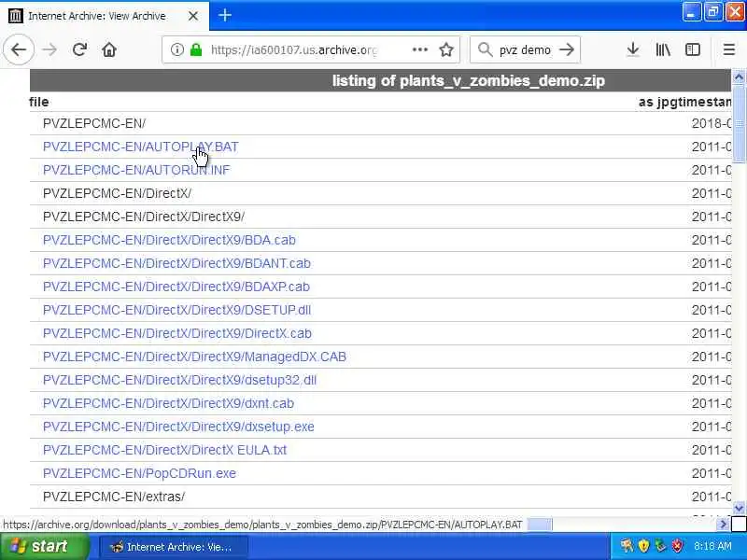Viewport: 747px width, 560px height.
Task: Open a new browser tab
Action: tap(224, 15)
